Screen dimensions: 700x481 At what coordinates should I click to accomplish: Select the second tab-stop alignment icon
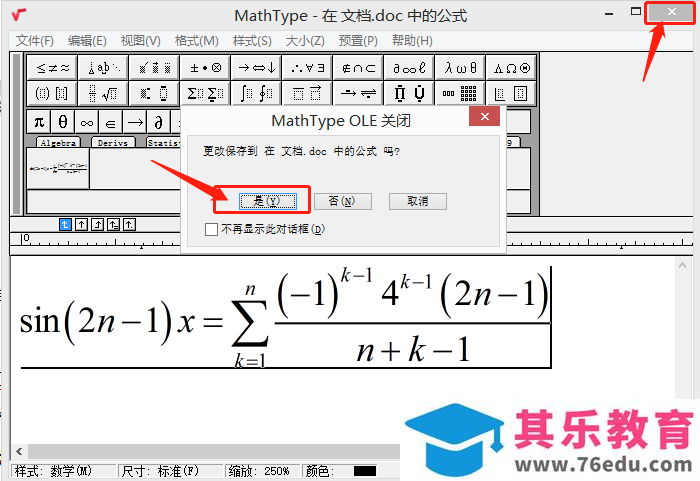point(81,224)
